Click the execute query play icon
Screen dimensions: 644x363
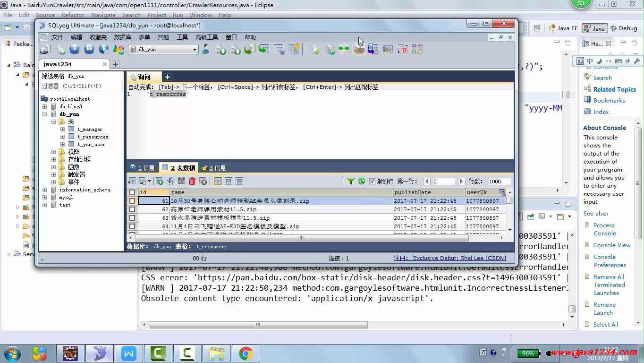click(x=74, y=49)
